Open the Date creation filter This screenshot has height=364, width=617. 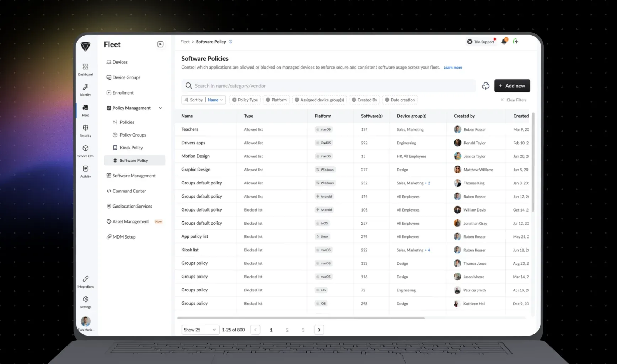tap(400, 100)
